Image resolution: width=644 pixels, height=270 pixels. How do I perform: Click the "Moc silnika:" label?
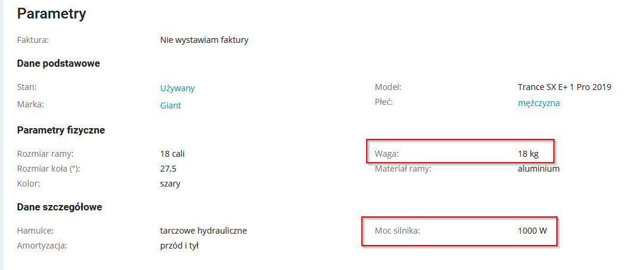point(397,231)
